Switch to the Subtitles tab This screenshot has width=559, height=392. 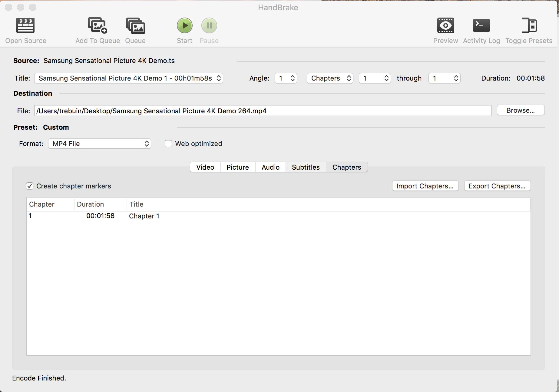pos(306,167)
